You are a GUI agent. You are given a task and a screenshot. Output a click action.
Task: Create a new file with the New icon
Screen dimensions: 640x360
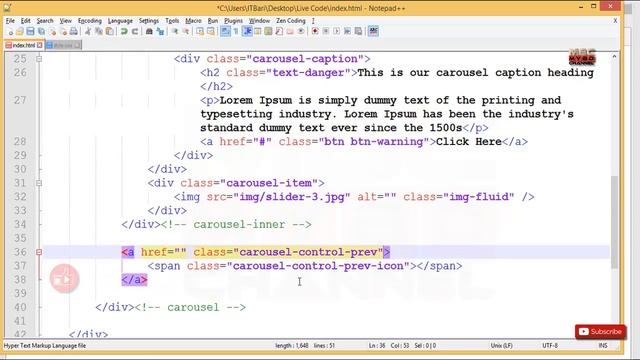pyautogui.click(x=10, y=31)
